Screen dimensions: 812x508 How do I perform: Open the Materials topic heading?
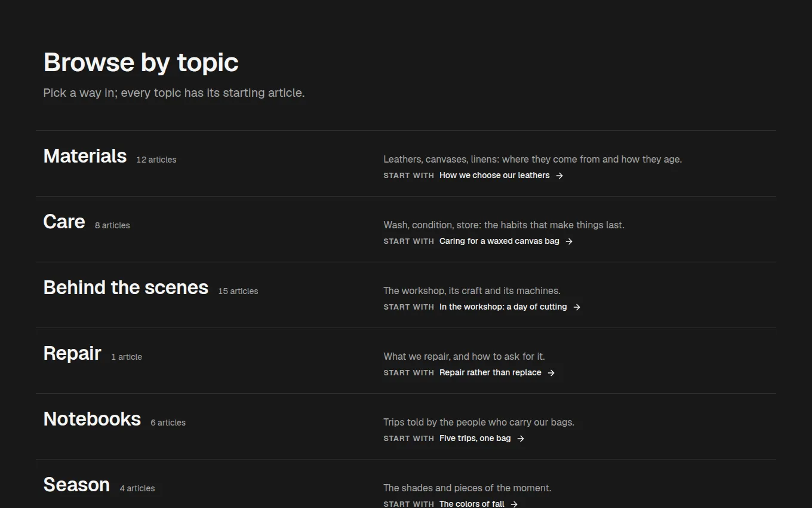pyautogui.click(x=85, y=156)
